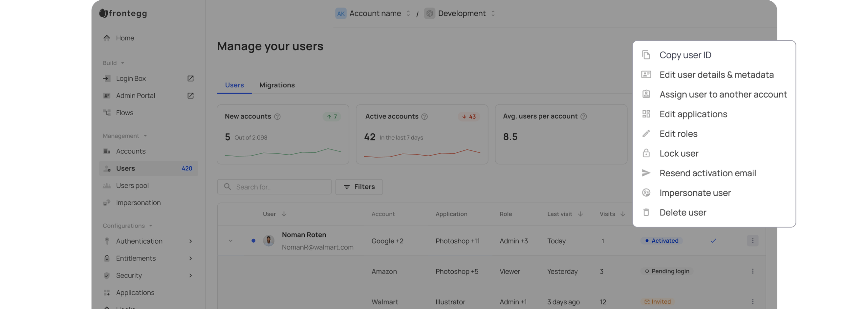Click the Search for input field
Screen dimensions: 868x309
pyautogui.click(x=278, y=187)
